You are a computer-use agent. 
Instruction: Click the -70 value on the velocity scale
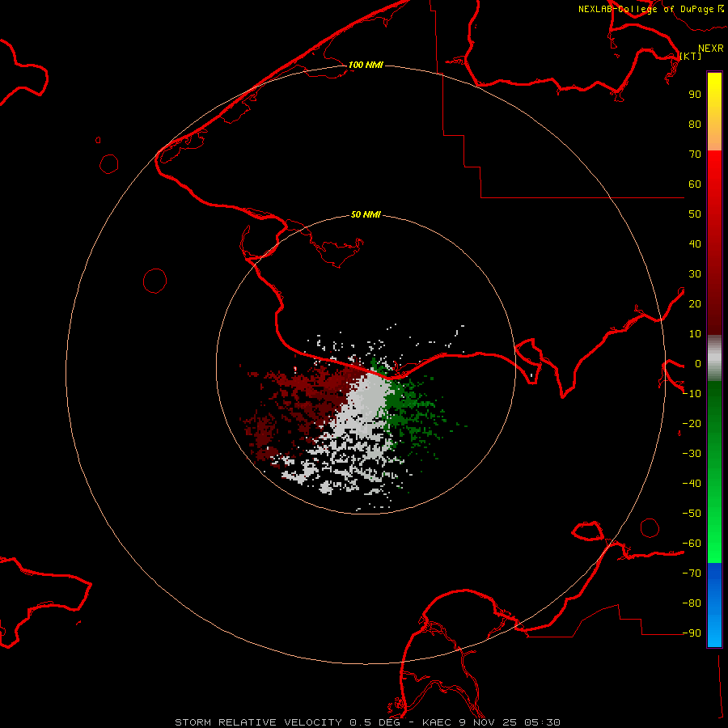pos(692,573)
